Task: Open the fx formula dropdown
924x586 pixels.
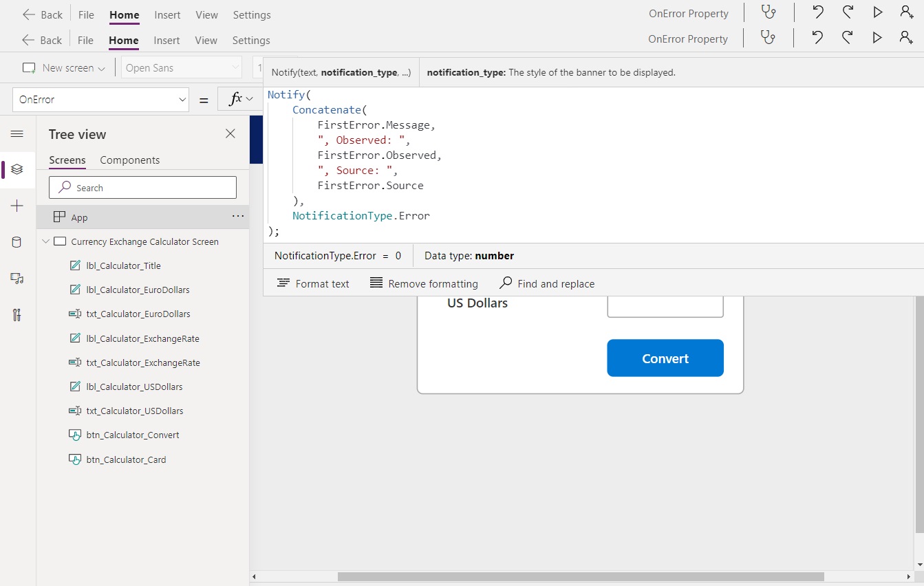Action: 239,98
